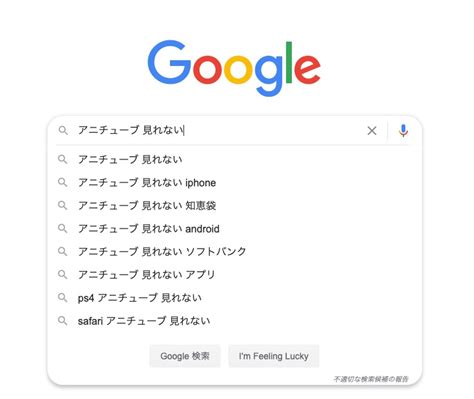Click the microphone voice search icon
Image resolution: width=474 pixels, height=399 pixels.
403,131
